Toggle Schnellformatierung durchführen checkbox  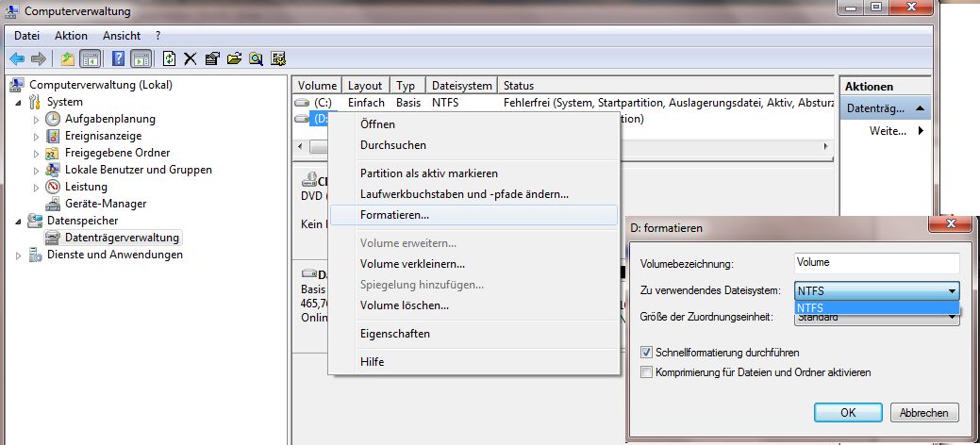click(647, 354)
